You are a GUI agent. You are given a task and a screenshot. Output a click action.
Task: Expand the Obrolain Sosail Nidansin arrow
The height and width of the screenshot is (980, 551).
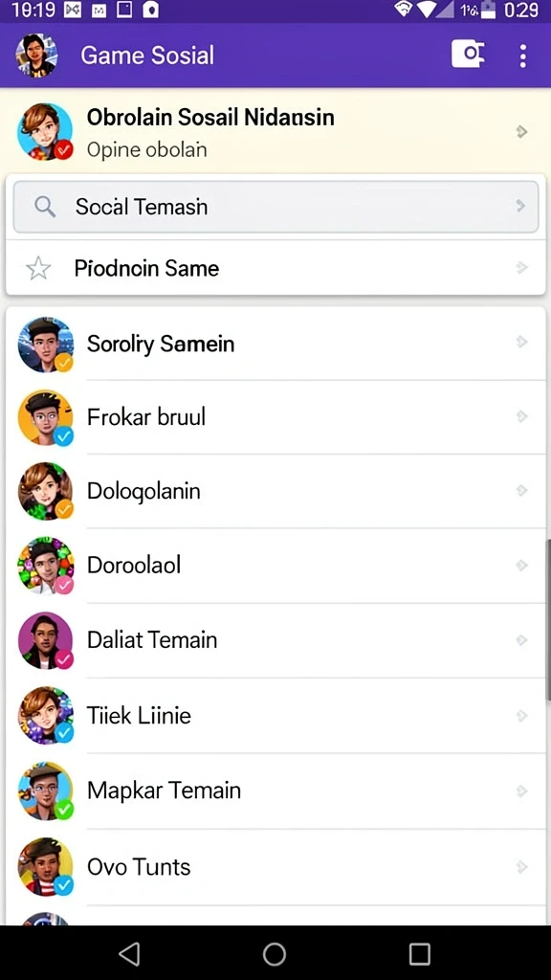coord(521,131)
